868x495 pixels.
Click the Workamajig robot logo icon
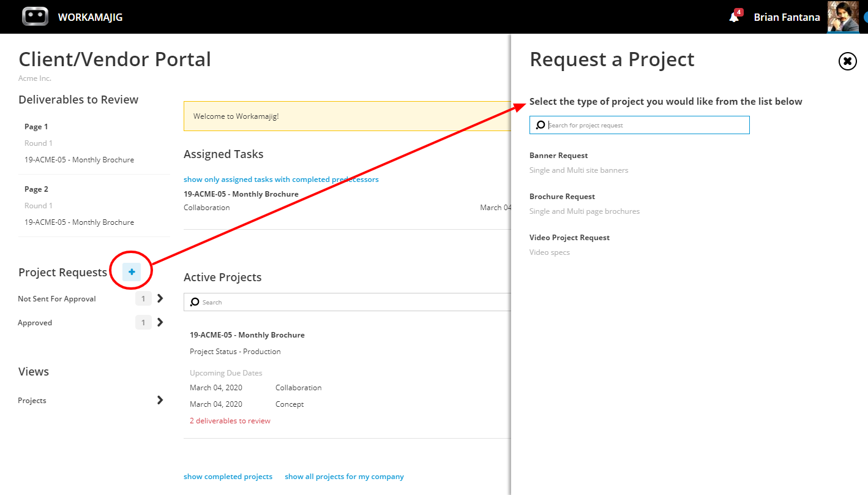point(35,17)
